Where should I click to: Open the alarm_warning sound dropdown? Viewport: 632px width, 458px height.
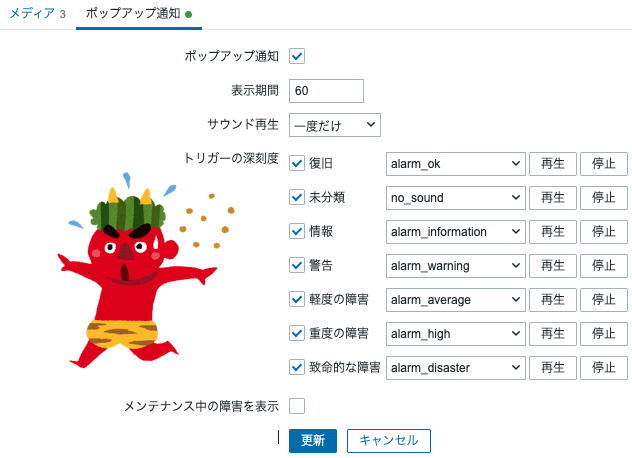[x=455, y=266]
